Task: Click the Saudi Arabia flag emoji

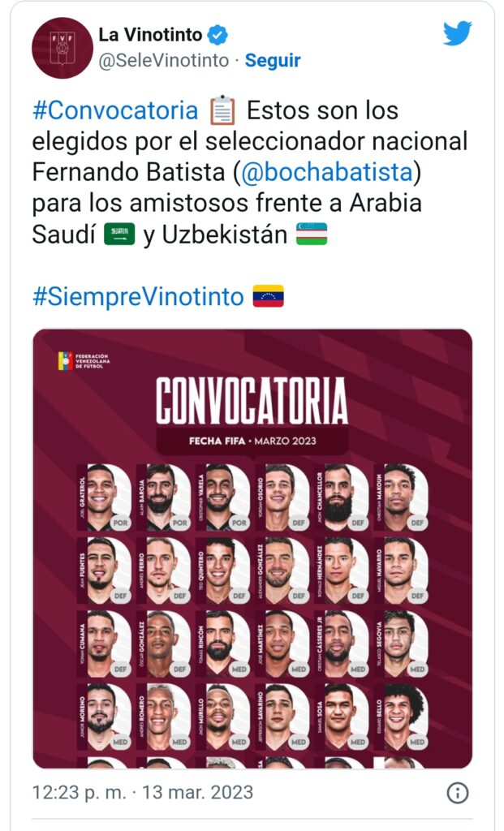Action: 121,235
